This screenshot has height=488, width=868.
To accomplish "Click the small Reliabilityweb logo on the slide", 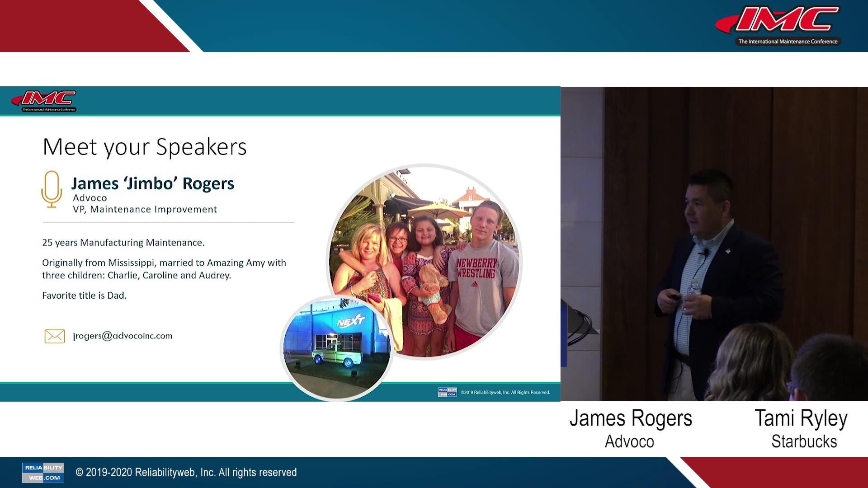I will pyautogui.click(x=447, y=392).
